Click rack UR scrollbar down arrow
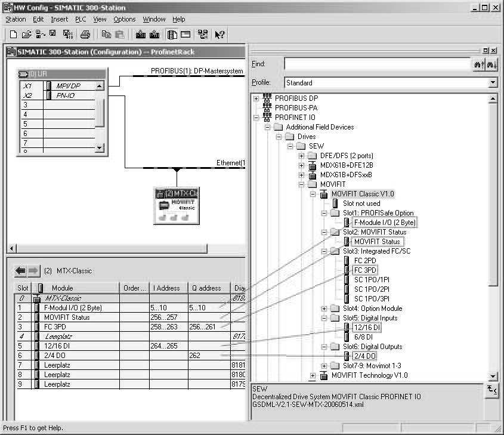This screenshot has width=504, height=435. click(x=100, y=147)
